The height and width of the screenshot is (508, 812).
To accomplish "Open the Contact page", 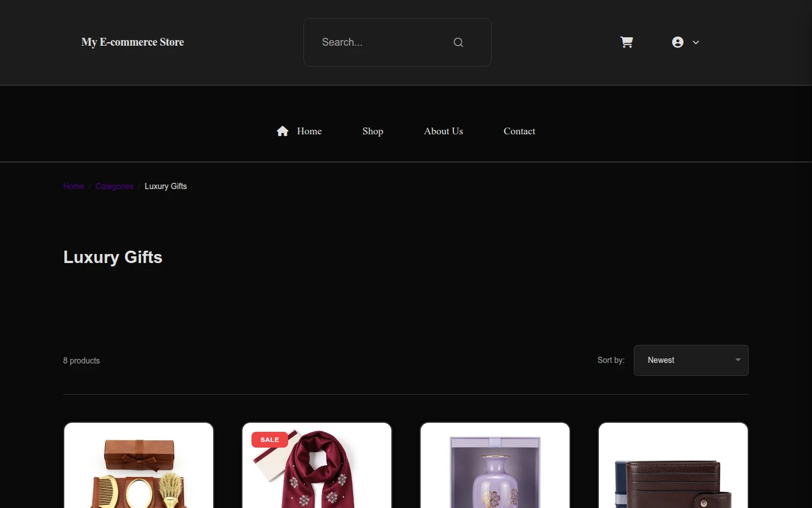I will coord(519,131).
